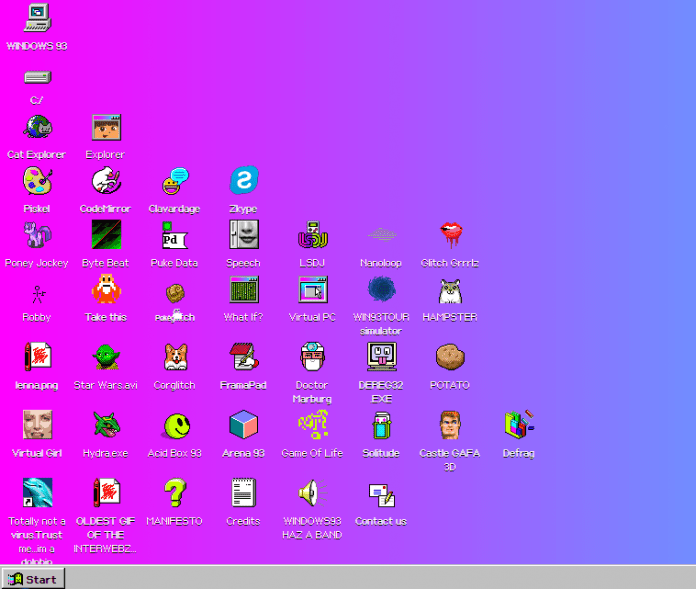
Task: Open the dolphin Totally not a virus shortcut
Action: tap(38, 492)
